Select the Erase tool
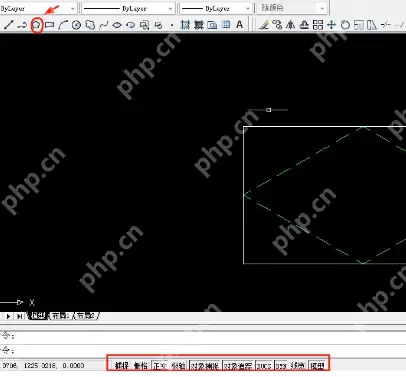The width and height of the screenshot is (406, 377). (x=264, y=25)
